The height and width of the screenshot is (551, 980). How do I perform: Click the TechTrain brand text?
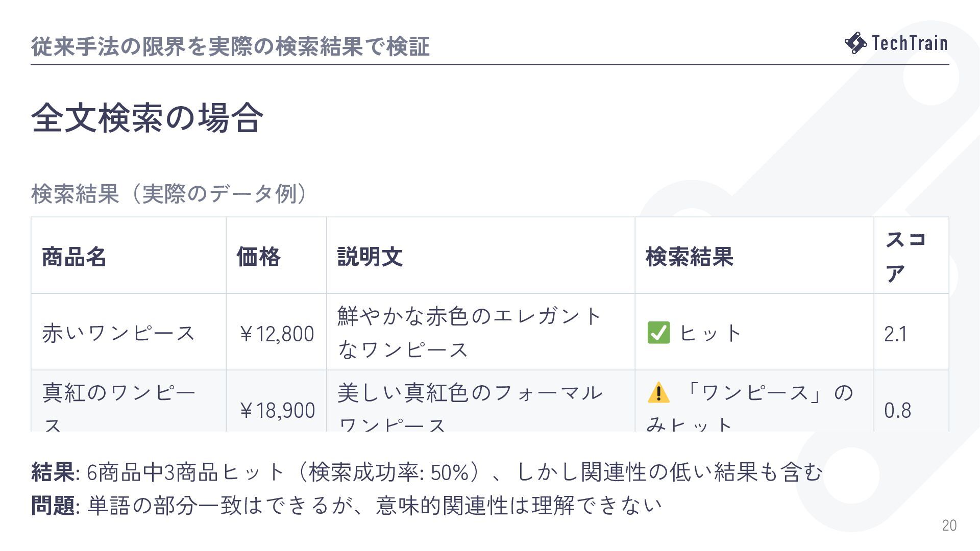910,43
